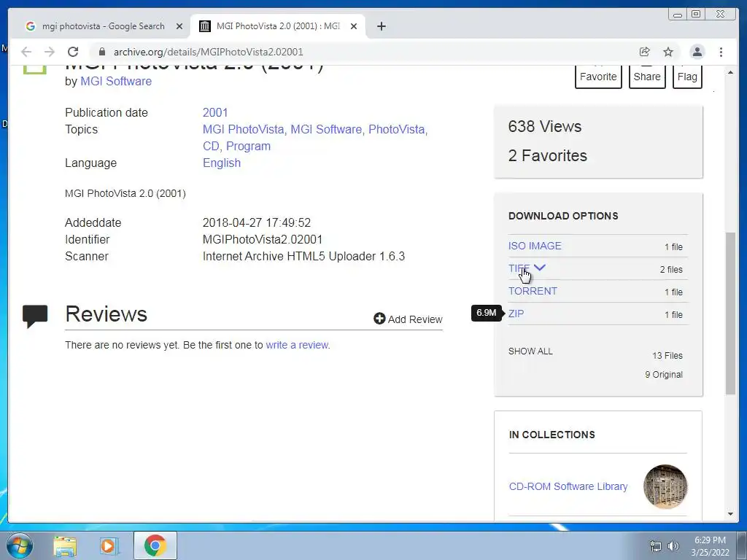
Task: Follow the 2001 publication date link
Action: click(215, 112)
